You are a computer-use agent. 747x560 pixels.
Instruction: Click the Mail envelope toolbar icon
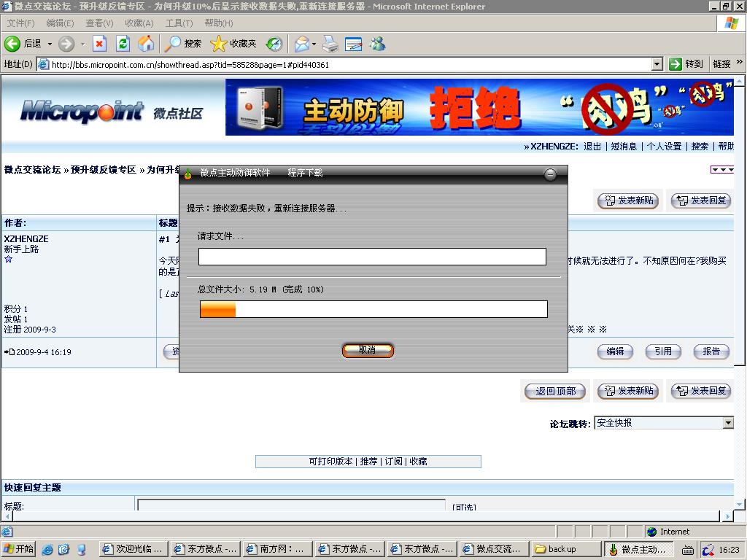click(301, 44)
